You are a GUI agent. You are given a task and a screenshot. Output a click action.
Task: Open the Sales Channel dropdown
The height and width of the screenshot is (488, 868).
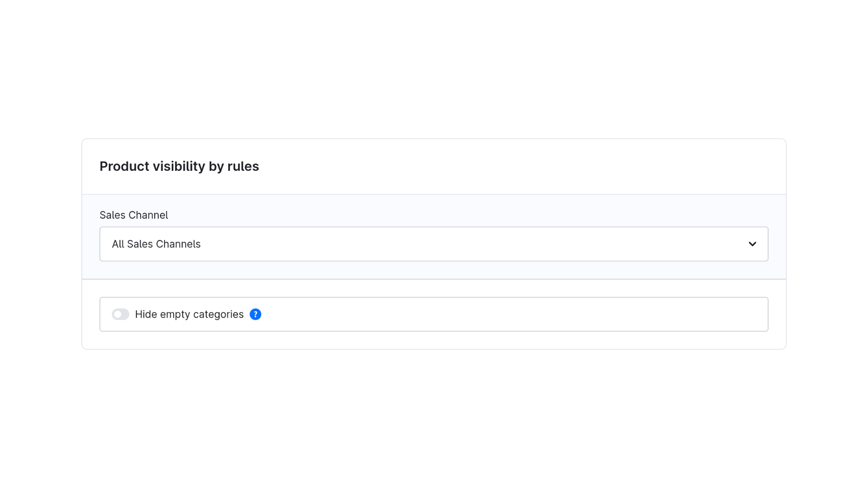(434, 244)
